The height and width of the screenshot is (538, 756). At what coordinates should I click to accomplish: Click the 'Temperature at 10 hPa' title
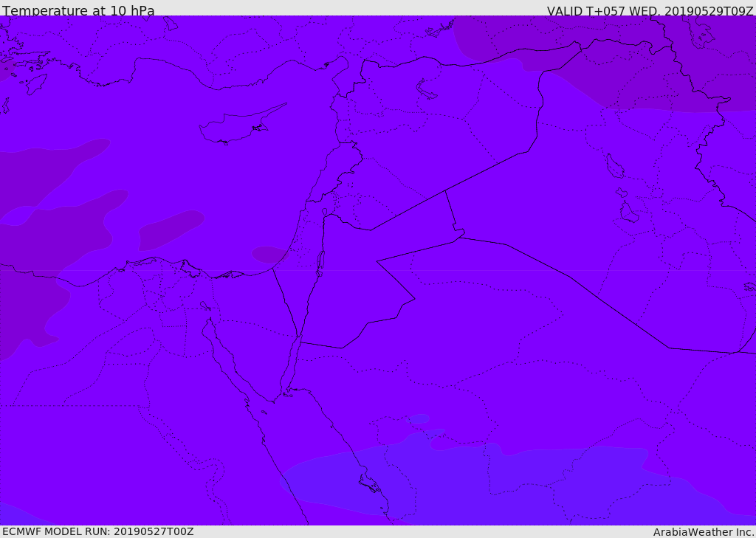78,10
